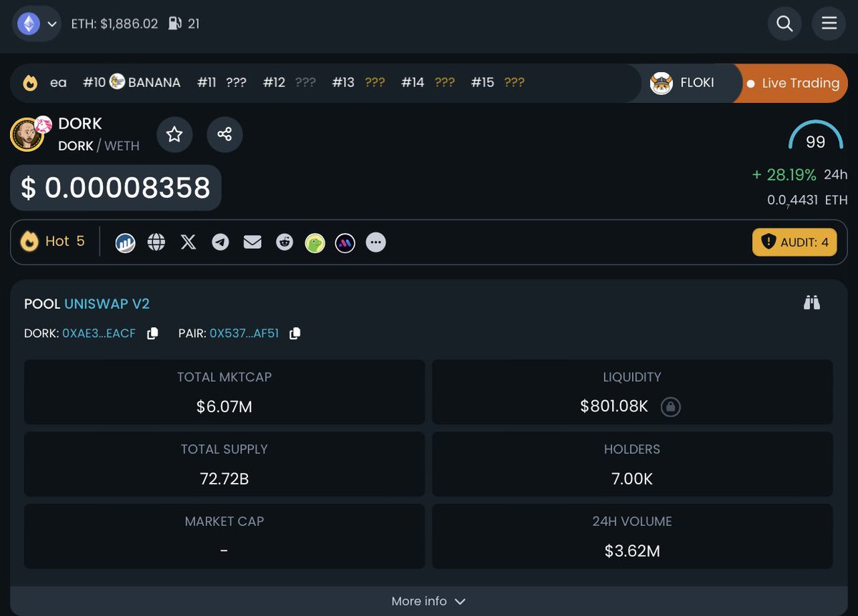This screenshot has width=858, height=616.
Task: Open the FLOKI promoted token
Action: [x=682, y=83]
